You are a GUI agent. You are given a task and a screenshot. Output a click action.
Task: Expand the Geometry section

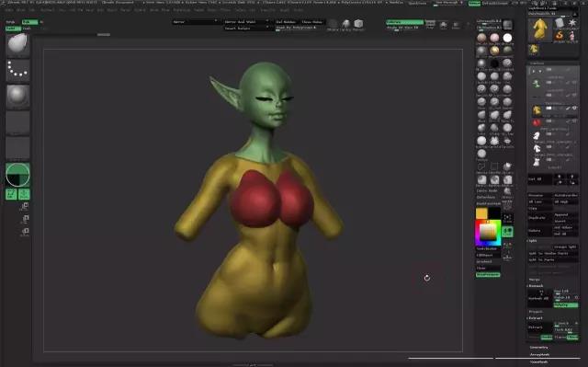pos(539,348)
